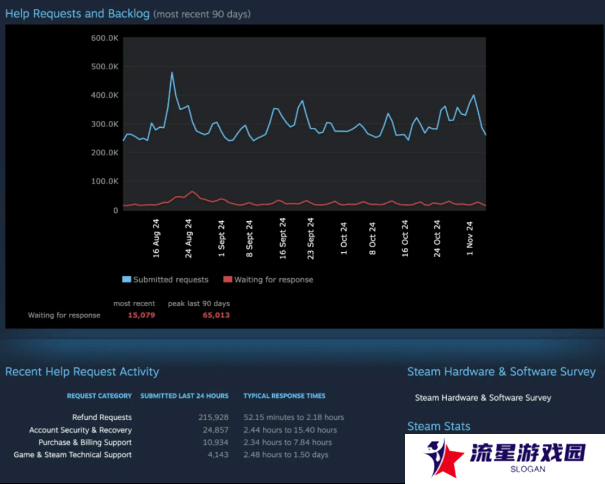The height and width of the screenshot is (484, 605).
Task: Click the 10,934 submitted value
Action: pyautogui.click(x=216, y=442)
